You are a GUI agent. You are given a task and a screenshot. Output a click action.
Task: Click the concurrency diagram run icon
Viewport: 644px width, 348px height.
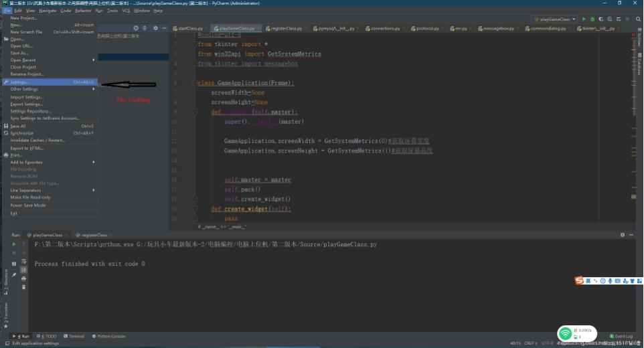click(x=619, y=19)
